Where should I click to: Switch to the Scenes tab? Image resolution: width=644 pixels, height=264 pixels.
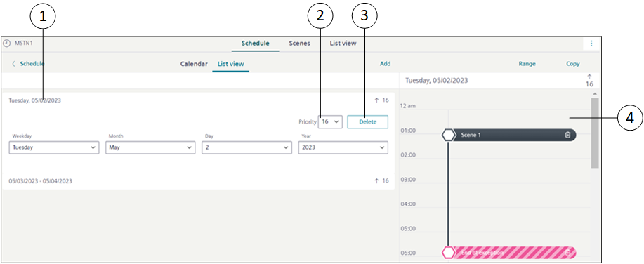tap(299, 43)
